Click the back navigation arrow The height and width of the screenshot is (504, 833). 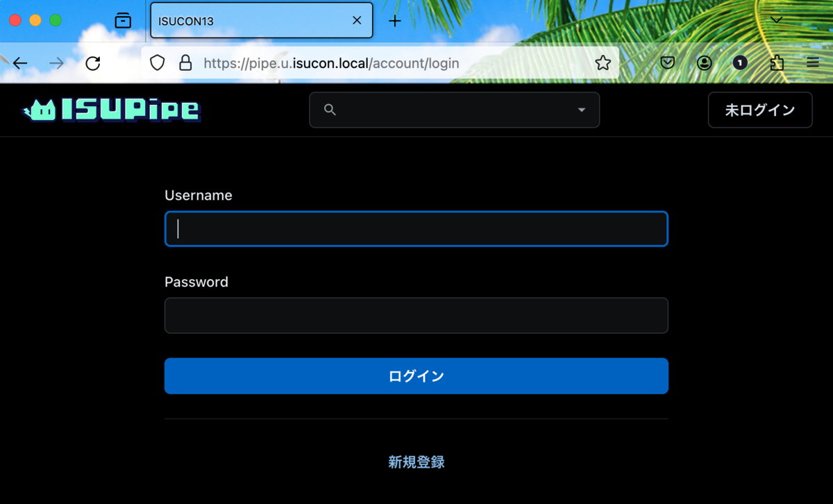click(x=19, y=62)
